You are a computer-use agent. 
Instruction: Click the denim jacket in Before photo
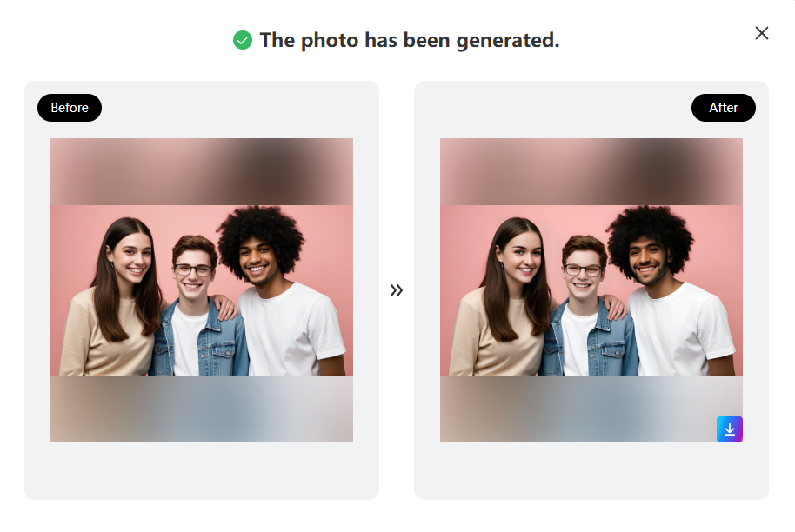(x=198, y=340)
